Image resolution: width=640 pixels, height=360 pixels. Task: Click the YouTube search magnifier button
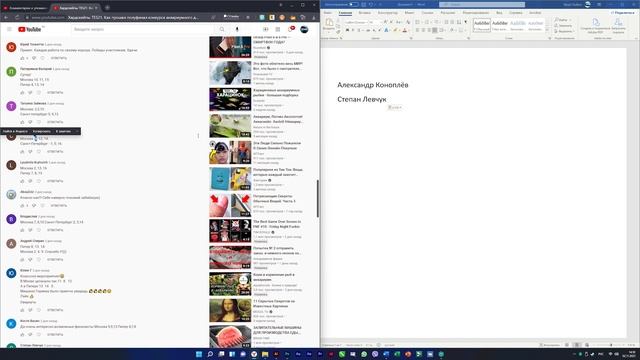[222, 29]
